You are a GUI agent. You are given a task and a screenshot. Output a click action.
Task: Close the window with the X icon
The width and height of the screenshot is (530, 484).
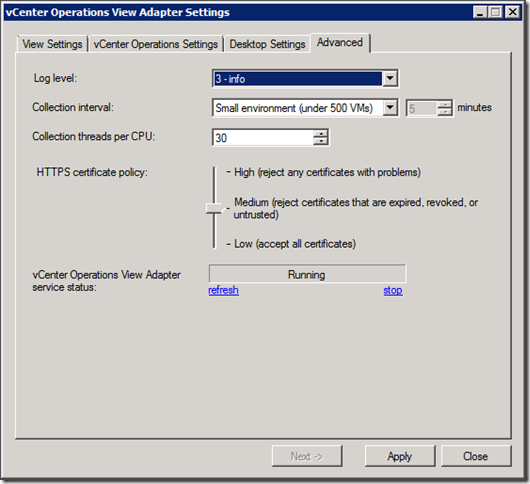click(512, 13)
